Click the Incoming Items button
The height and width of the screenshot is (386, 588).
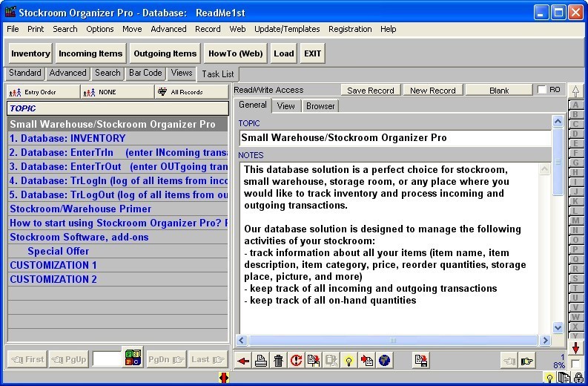[90, 53]
